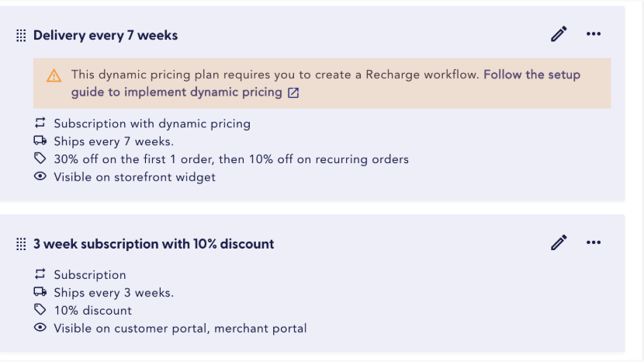Select the 3 week subscription with 10% discount title
The image size is (644, 362).
154,244
